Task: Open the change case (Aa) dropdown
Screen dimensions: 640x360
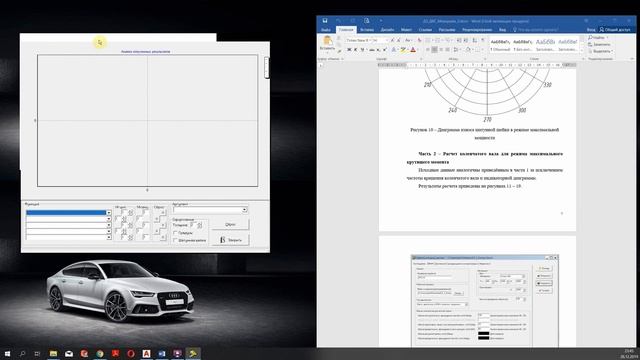Action: pyautogui.click(x=408, y=40)
